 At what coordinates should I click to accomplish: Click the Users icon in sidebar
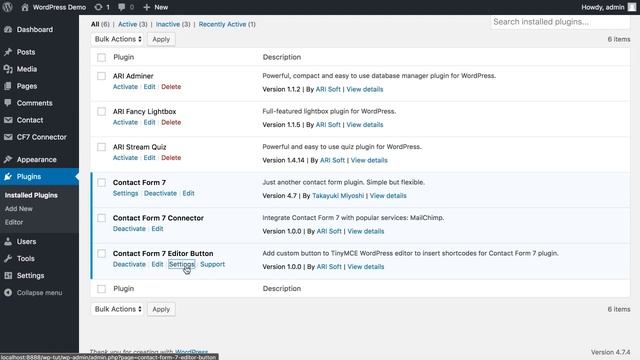(x=8, y=242)
